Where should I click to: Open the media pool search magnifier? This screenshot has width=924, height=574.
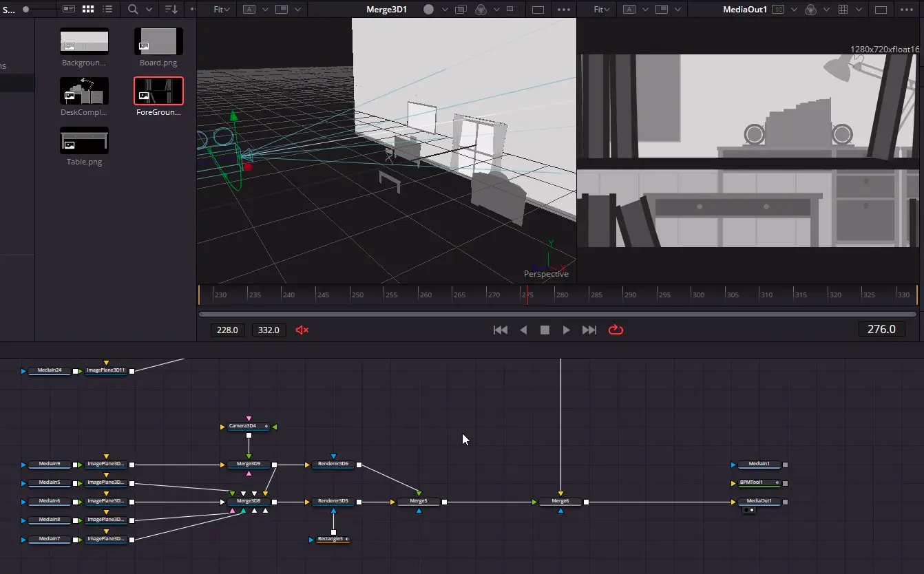[x=133, y=10]
